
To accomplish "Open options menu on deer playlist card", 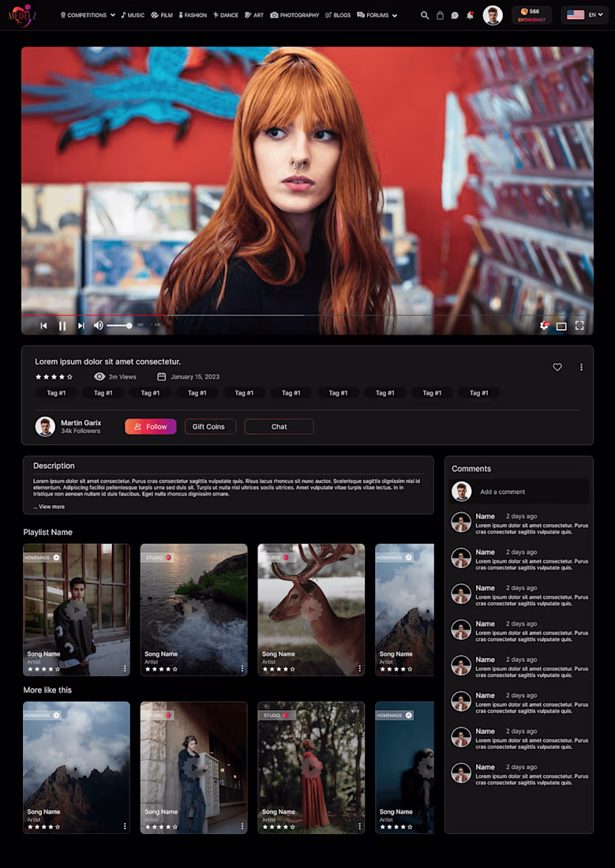I will [359, 668].
